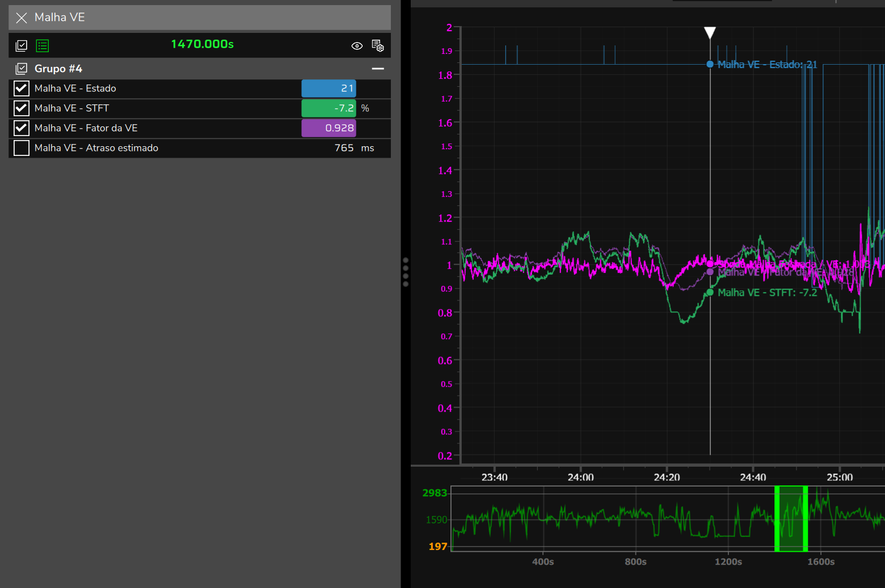Uncheck Malha VE - Fator da VE checkbox
Viewport: 885px width, 588px height.
[22, 128]
